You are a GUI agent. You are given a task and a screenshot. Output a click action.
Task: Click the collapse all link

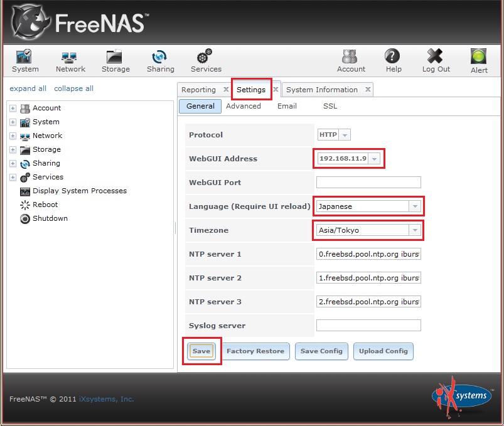[73, 88]
